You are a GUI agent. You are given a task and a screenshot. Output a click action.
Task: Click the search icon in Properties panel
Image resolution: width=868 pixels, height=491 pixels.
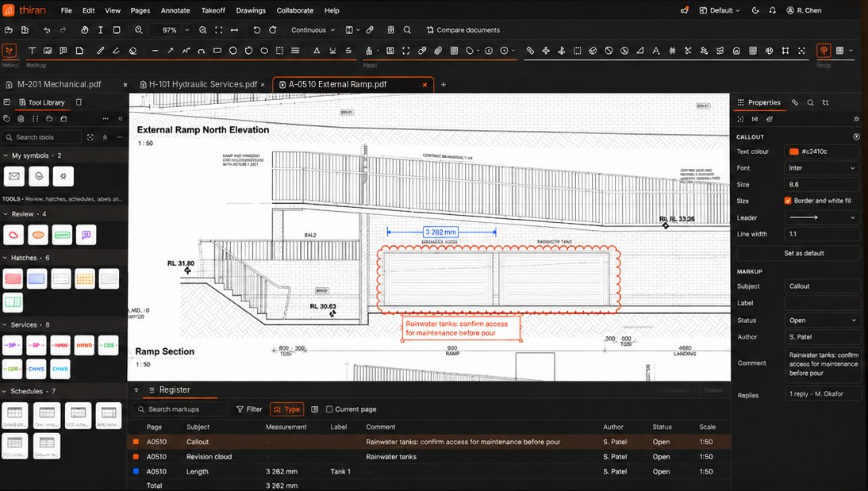[810, 102]
